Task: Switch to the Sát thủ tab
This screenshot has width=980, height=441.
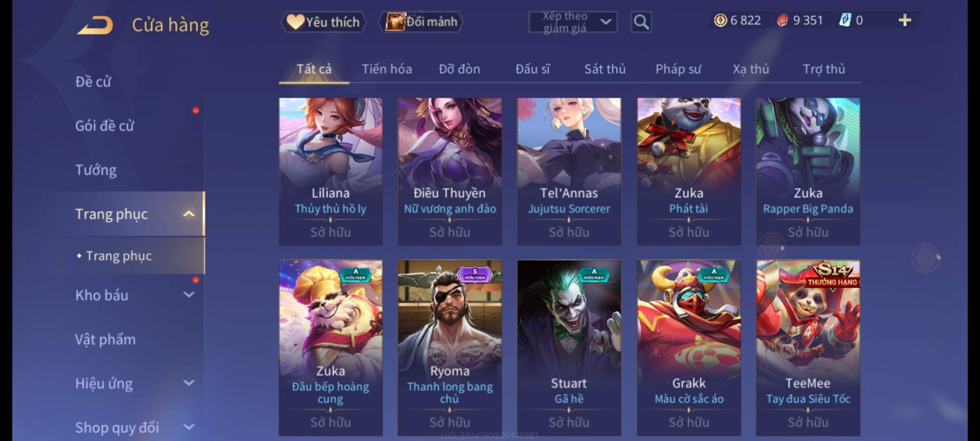Action: (605, 69)
